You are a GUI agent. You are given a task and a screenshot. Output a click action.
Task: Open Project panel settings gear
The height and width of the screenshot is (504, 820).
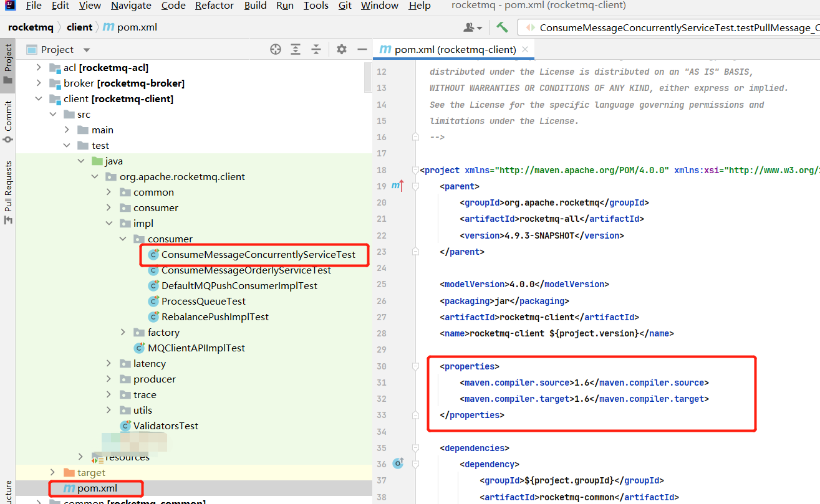(x=341, y=49)
